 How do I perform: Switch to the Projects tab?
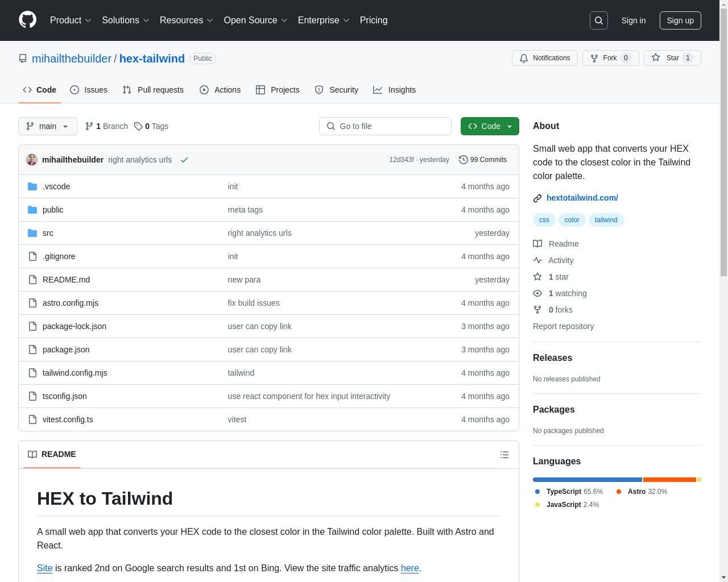point(278,90)
